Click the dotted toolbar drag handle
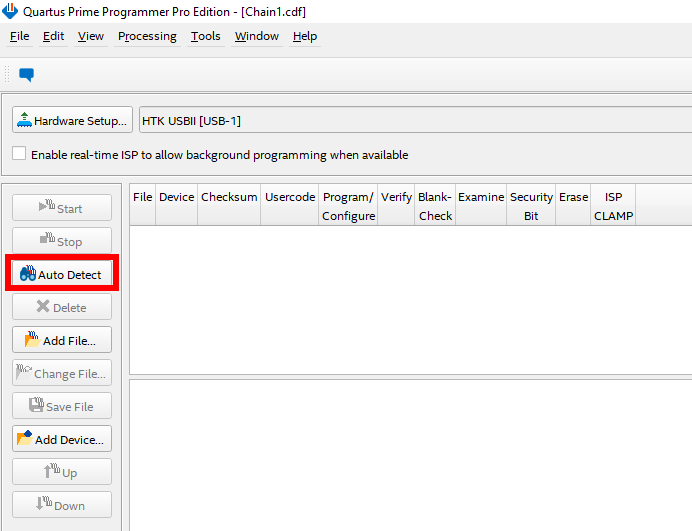 pos(7,74)
